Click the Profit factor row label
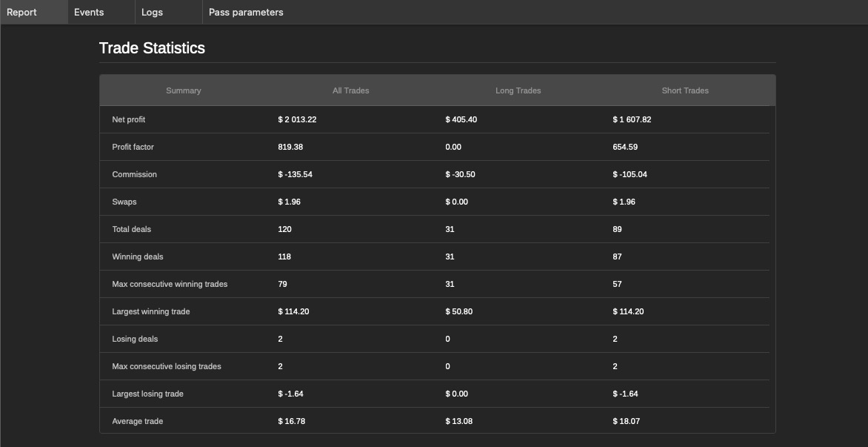 tap(133, 148)
